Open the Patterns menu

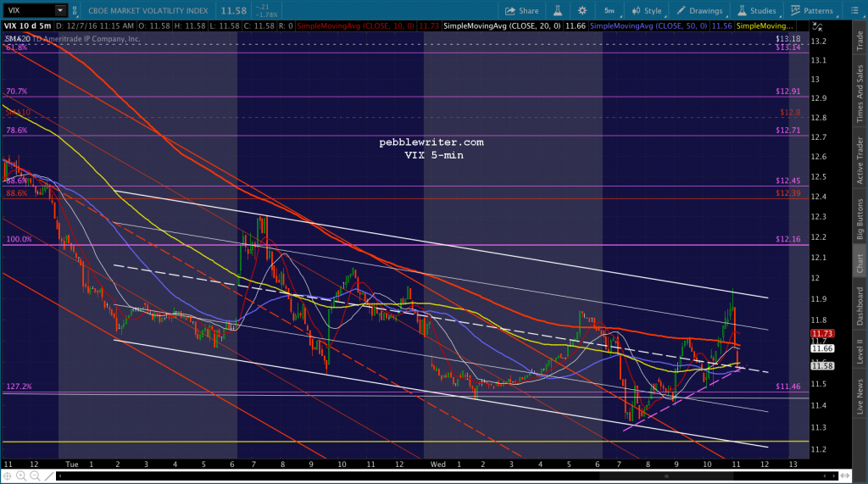pyautogui.click(x=811, y=11)
